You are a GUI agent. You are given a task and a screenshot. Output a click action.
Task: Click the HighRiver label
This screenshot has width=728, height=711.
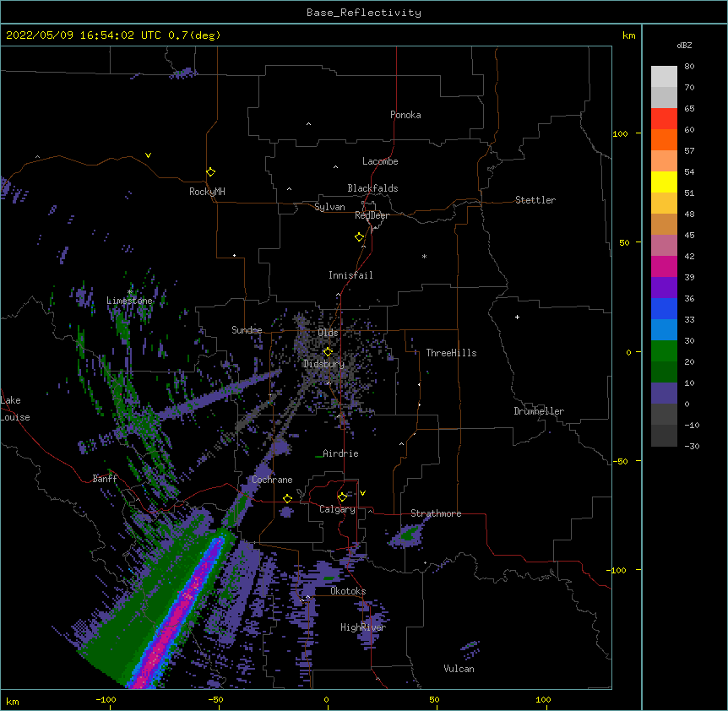point(363,627)
